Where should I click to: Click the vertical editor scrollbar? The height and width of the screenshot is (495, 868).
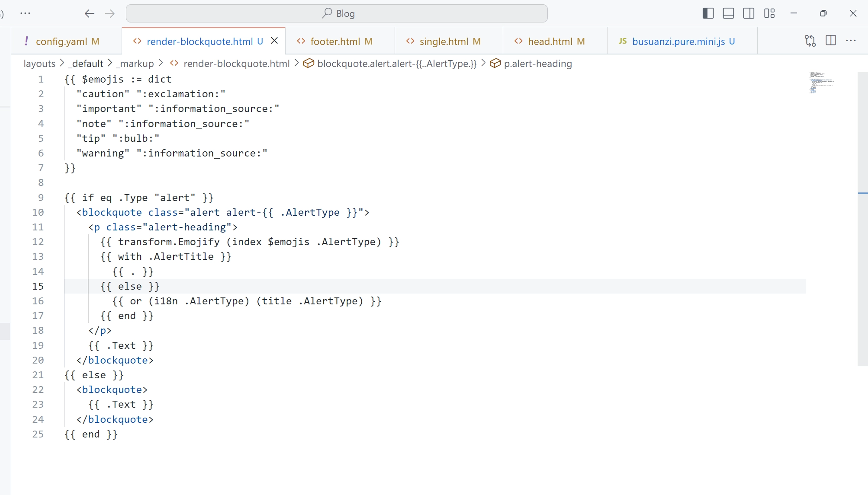pyautogui.click(x=862, y=218)
